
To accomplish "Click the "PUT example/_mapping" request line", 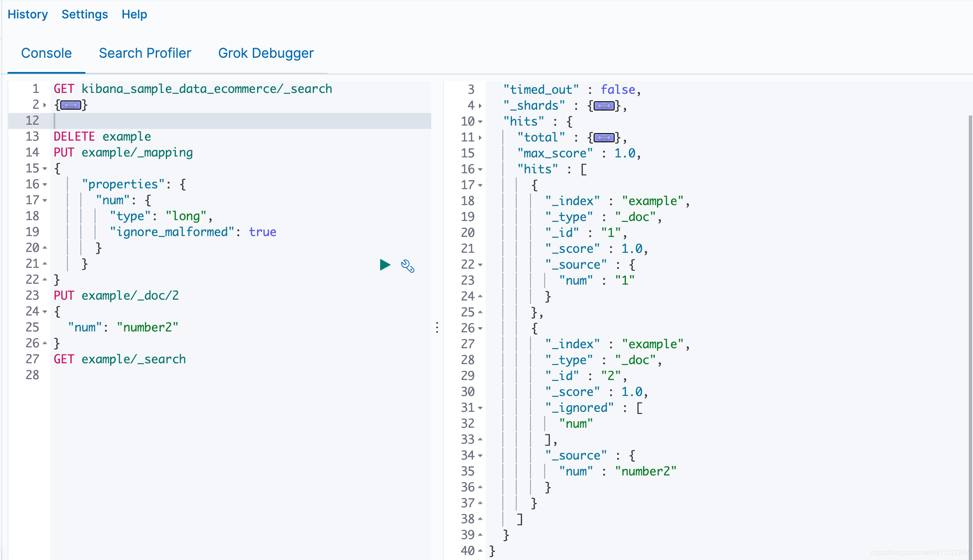I will [x=123, y=153].
